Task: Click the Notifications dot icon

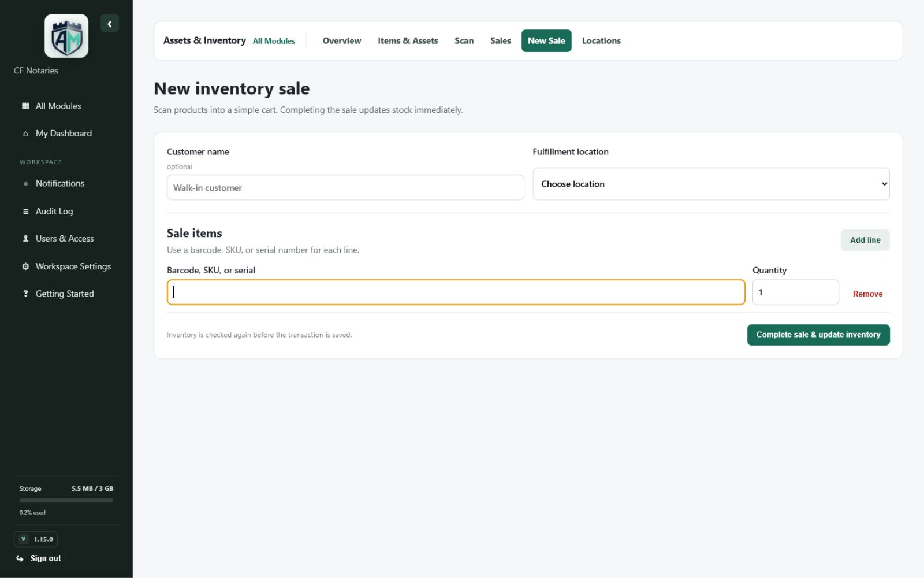Action: click(25, 184)
